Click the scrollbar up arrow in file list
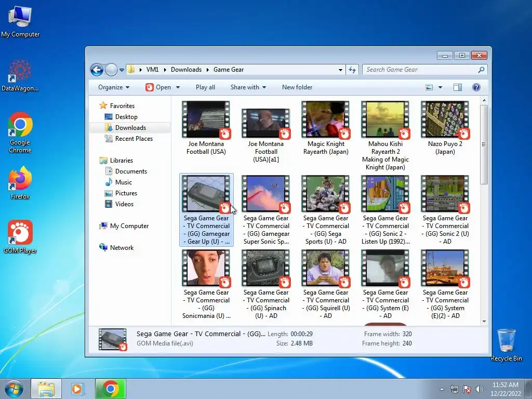Viewport: 532px width, 399px height. point(484,100)
